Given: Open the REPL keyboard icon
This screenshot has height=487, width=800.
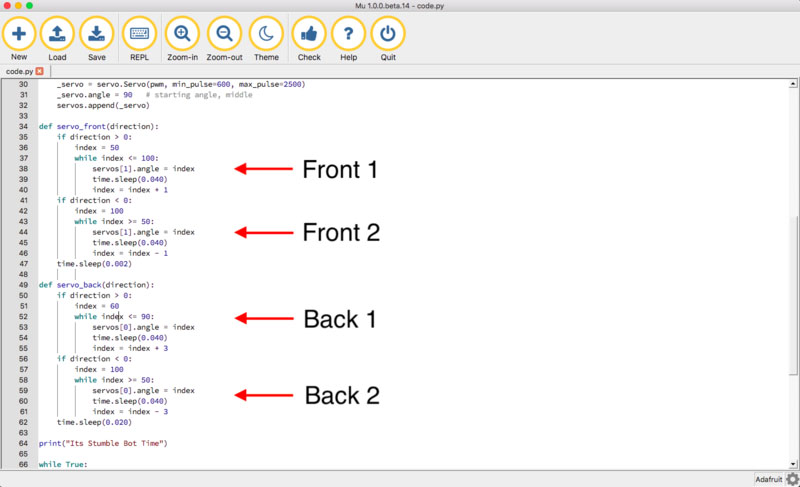Looking at the screenshot, I should pyautogui.click(x=139, y=34).
